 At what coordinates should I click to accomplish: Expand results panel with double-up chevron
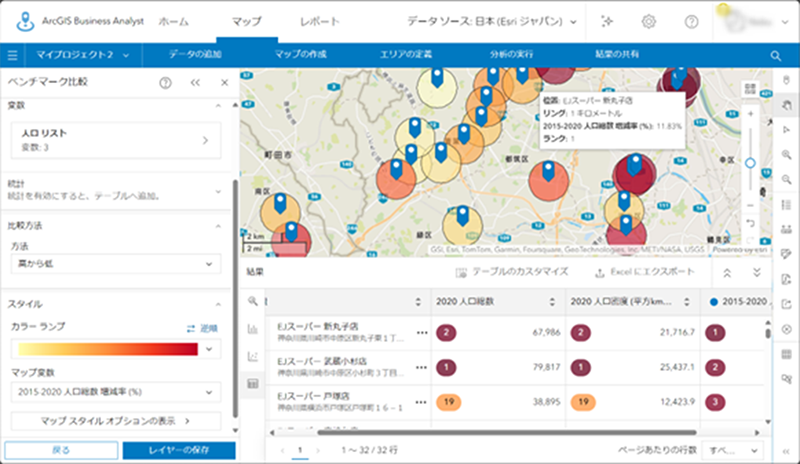pyautogui.click(x=727, y=273)
